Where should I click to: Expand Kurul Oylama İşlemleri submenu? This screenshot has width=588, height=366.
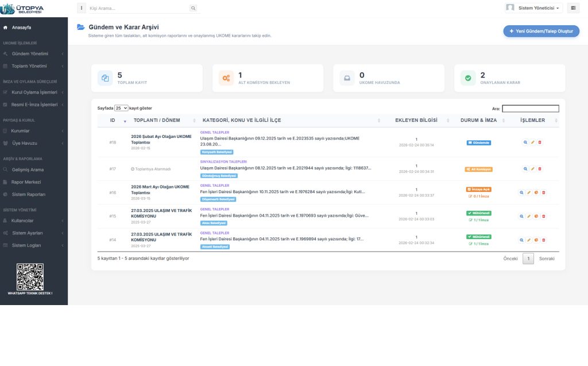coord(33,92)
